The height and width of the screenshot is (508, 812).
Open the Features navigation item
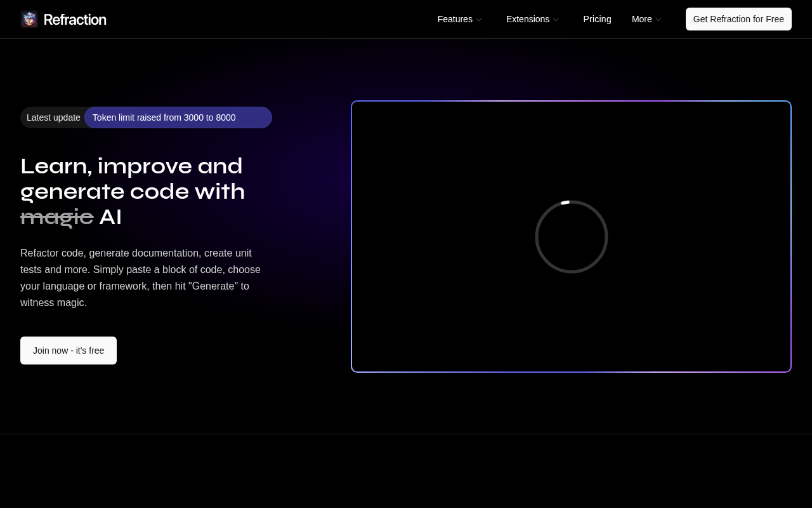455,19
